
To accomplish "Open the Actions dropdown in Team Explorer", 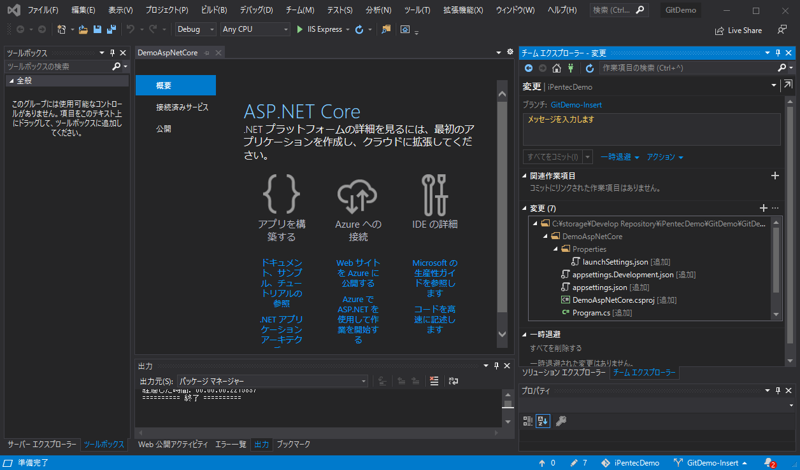I will click(x=664, y=157).
